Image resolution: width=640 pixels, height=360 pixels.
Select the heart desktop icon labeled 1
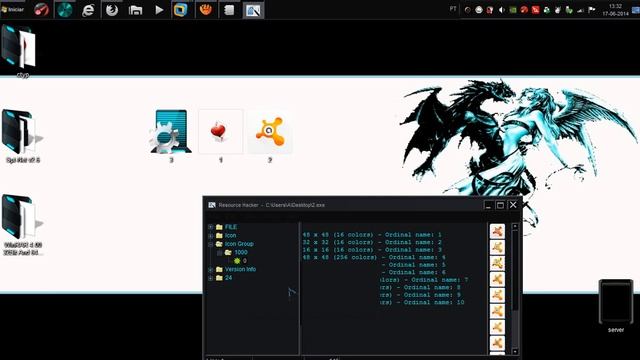point(220,136)
